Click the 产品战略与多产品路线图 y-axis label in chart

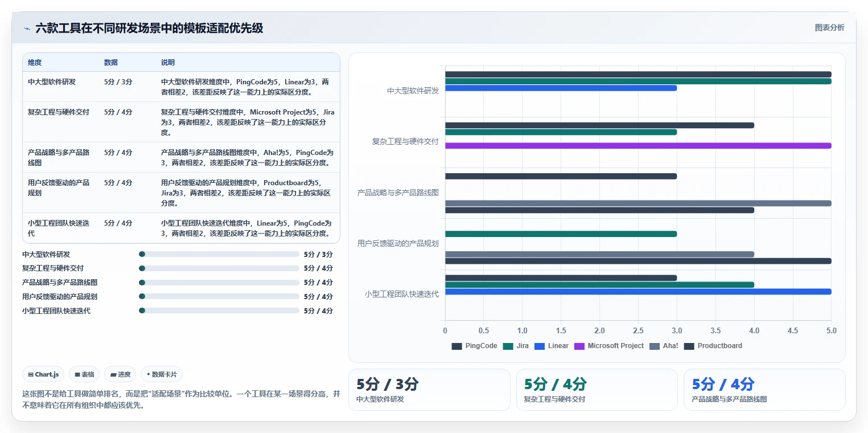[398, 193]
